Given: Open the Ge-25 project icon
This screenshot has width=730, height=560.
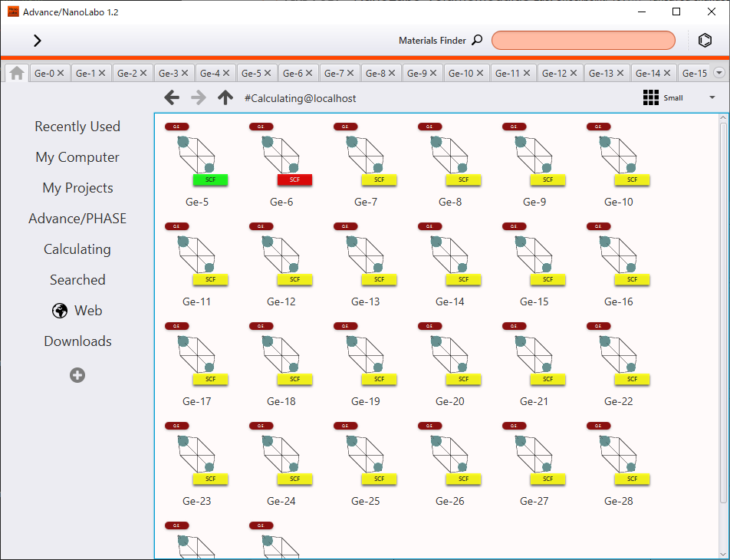Looking at the screenshot, I should click(x=366, y=454).
